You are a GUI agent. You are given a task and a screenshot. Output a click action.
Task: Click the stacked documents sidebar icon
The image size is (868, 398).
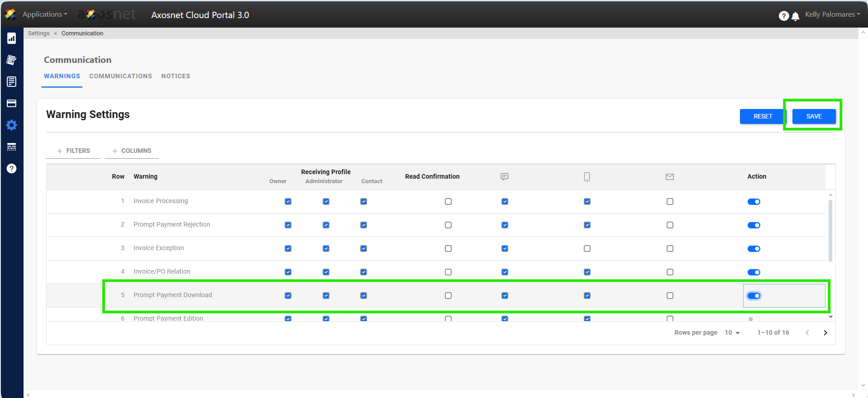click(12, 60)
